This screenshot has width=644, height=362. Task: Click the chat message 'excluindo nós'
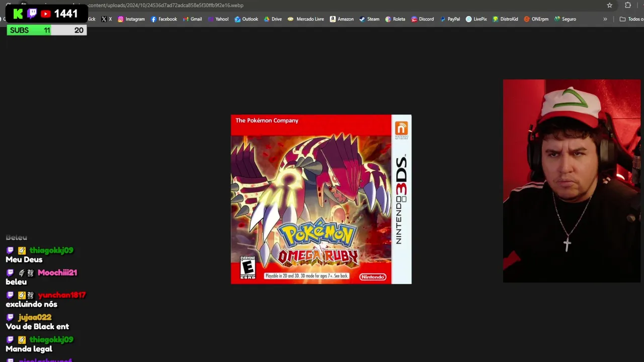[31, 304]
